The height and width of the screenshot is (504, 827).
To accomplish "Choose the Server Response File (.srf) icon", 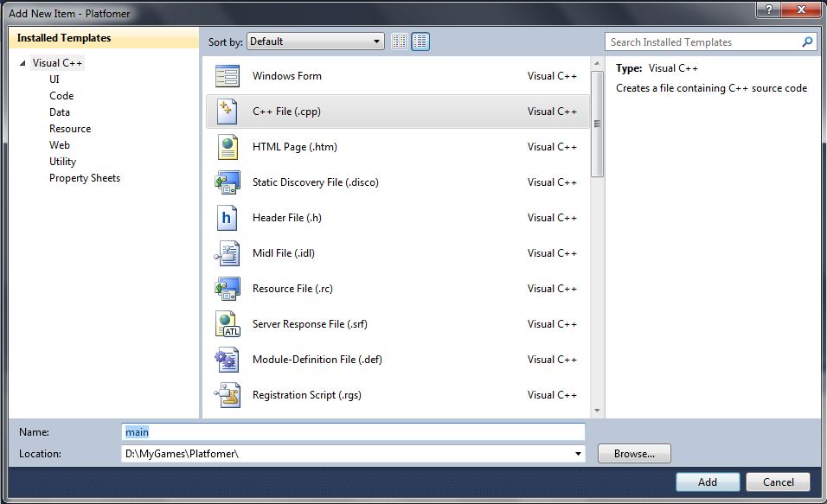I will [228, 324].
